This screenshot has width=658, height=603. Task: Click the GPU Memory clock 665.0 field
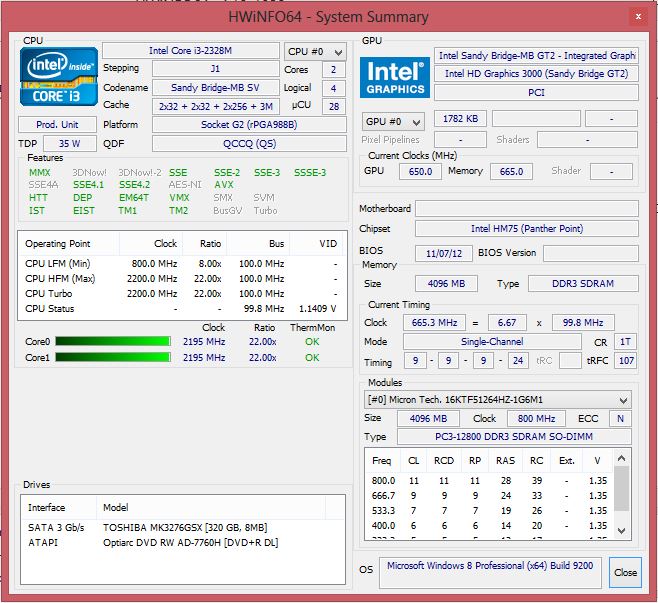(x=511, y=172)
